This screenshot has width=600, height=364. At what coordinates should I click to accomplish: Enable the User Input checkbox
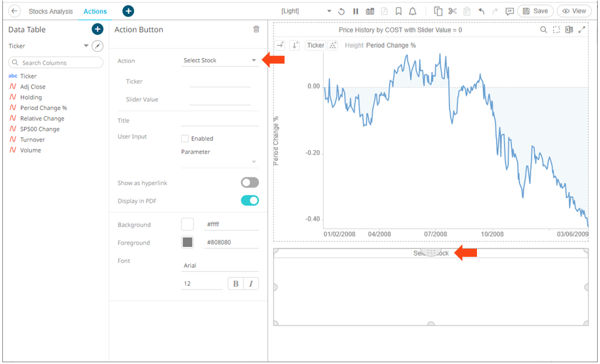[185, 139]
